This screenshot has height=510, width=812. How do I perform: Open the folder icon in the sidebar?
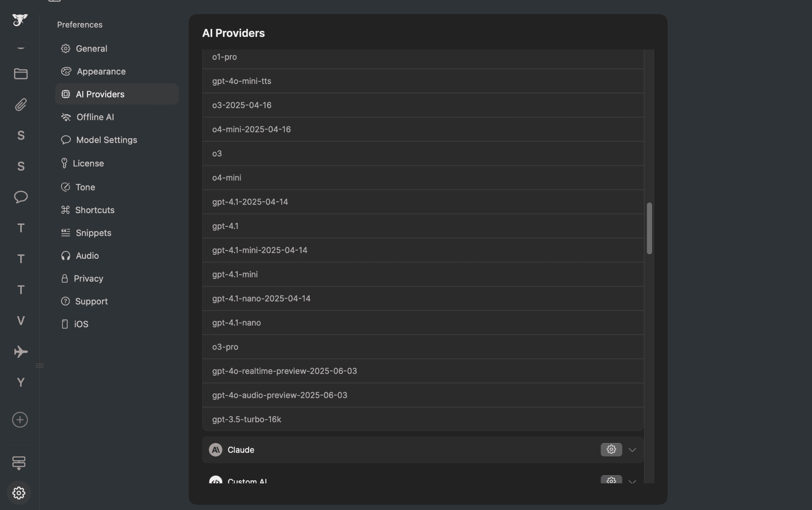click(20, 74)
